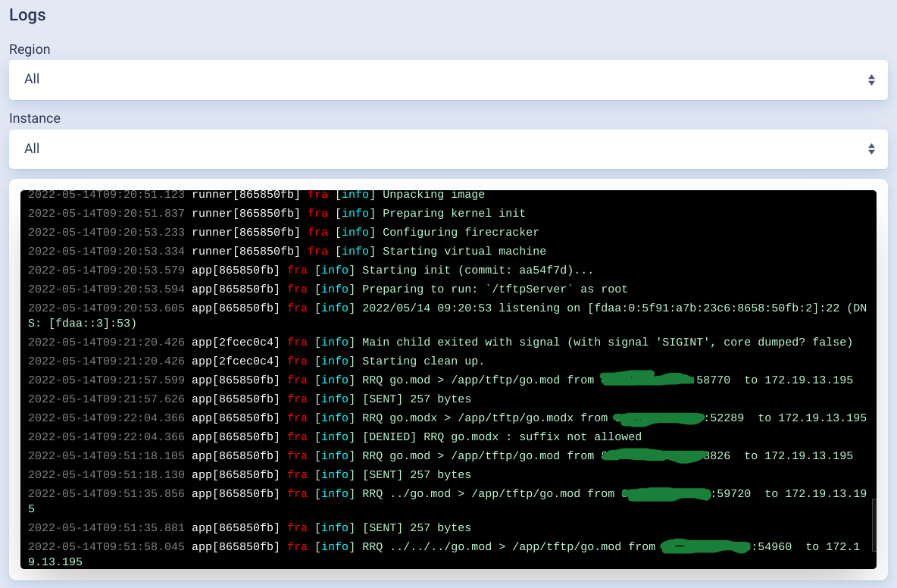Click 'RRQ ../go.mod' log entry
Screen dimensions: 897x588
click(447, 501)
